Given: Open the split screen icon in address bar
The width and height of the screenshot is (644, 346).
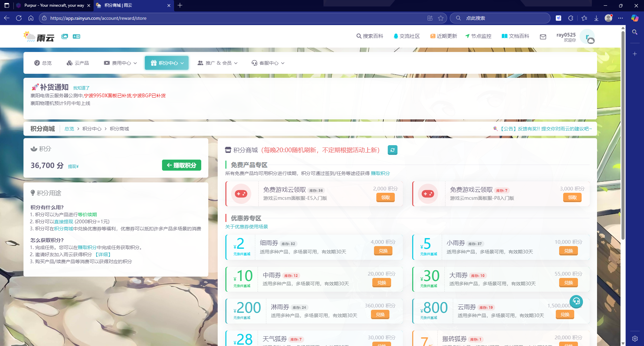Looking at the screenshot, I should tap(430, 18).
